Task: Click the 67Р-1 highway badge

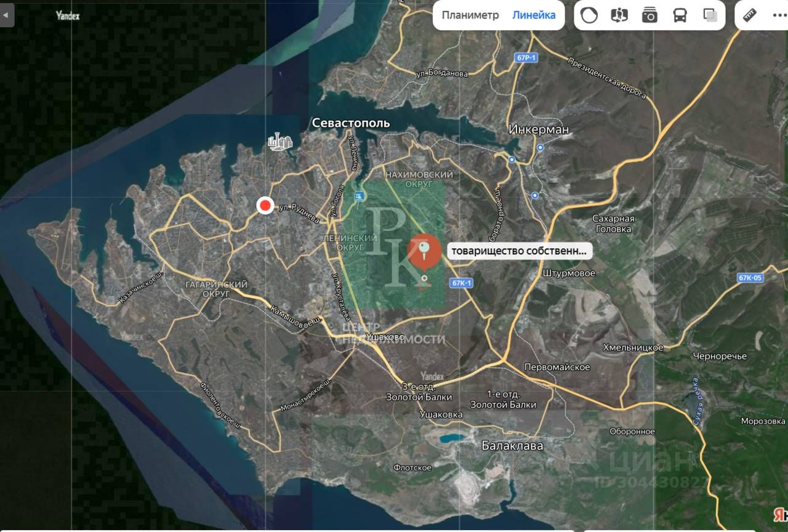Action: (x=527, y=57)
